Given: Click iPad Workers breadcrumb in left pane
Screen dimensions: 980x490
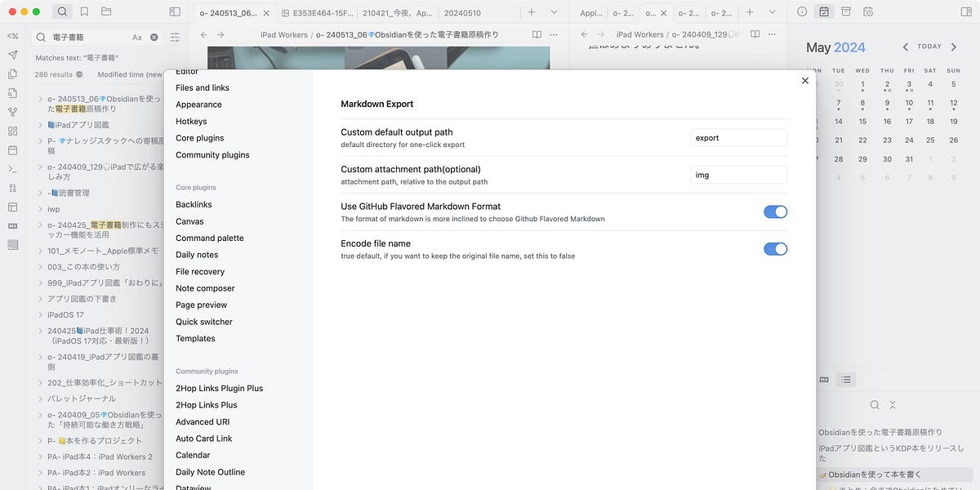Looking at the screenshot, I should pos(284,34).
